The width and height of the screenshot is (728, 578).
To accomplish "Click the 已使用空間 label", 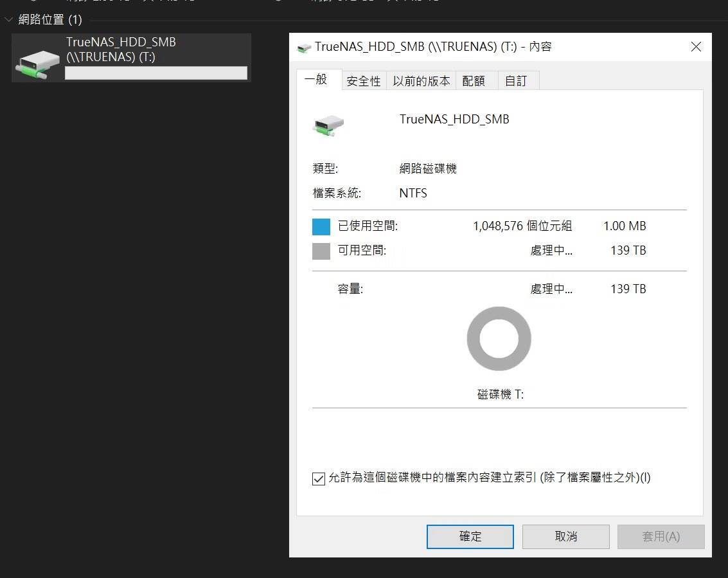I will [x=368, y=226].
